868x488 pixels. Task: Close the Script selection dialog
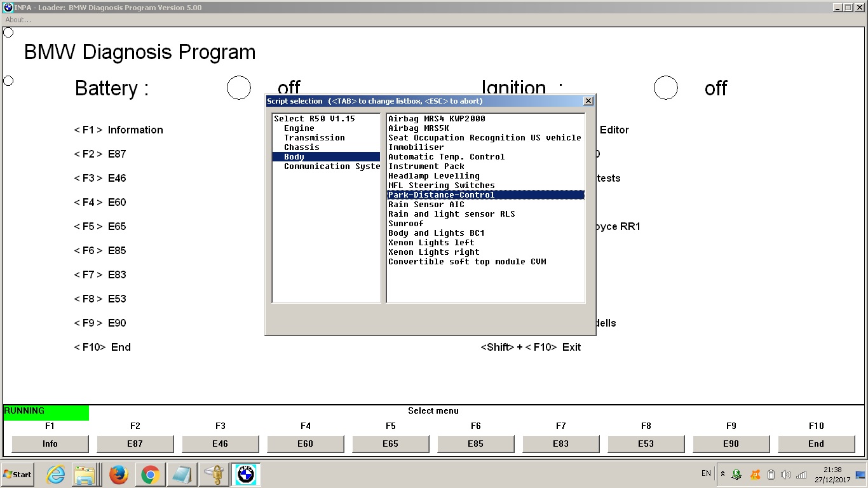pyautogui.click(x=588, y=101)
